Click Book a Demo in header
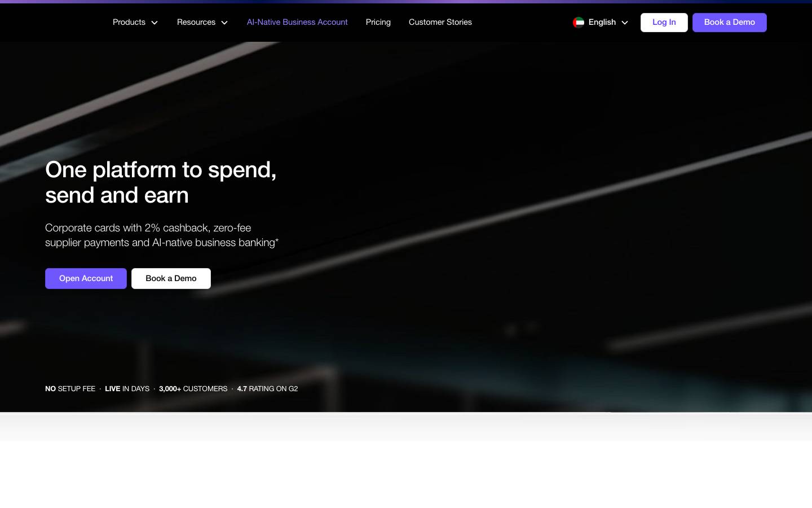This screenshot has height=508, width=812. pos(730,23)
